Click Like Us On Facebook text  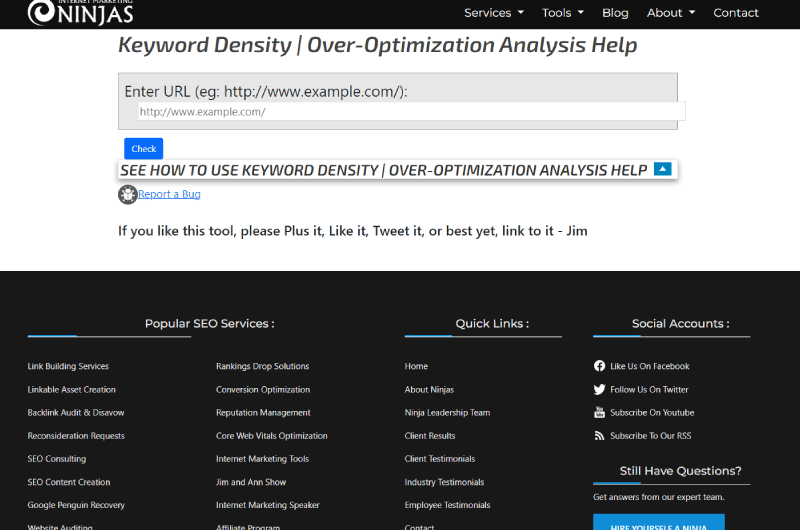649,366
